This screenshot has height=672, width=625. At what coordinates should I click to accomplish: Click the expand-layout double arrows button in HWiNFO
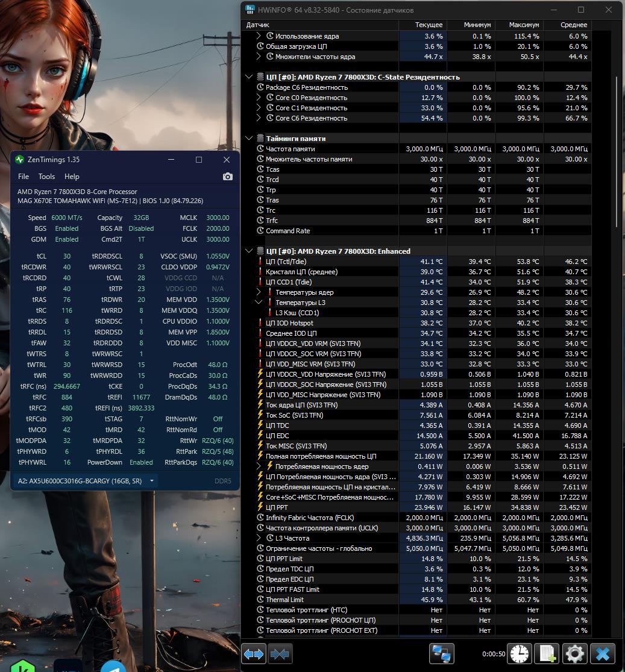coord(254,654)
